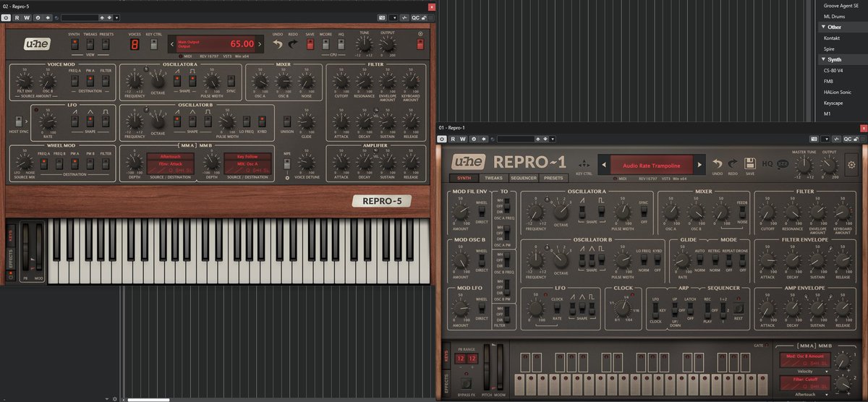Click the Repro-5 bypass power button
Screen dimensions: 868x402
point(7,17)
